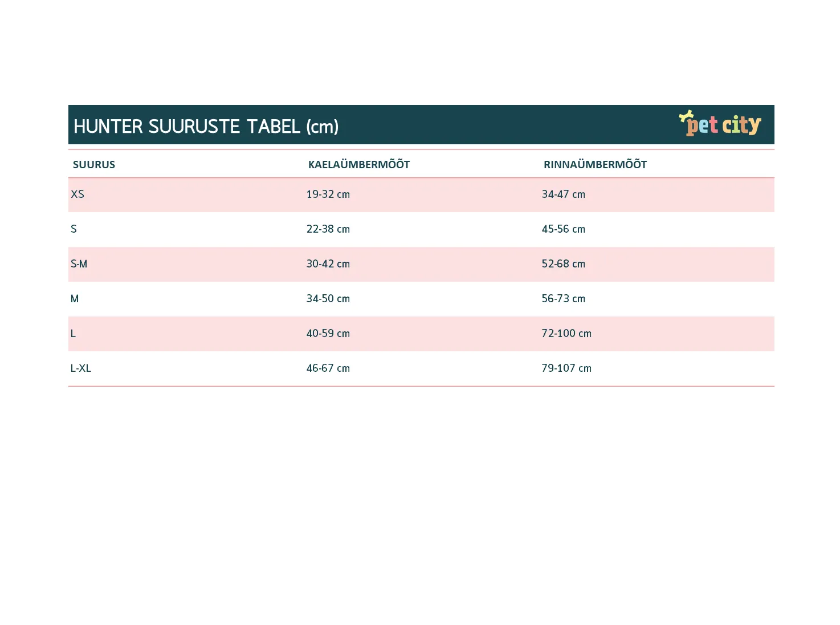
Task: Click the L size cell
Action: click(x=73, y=334)
